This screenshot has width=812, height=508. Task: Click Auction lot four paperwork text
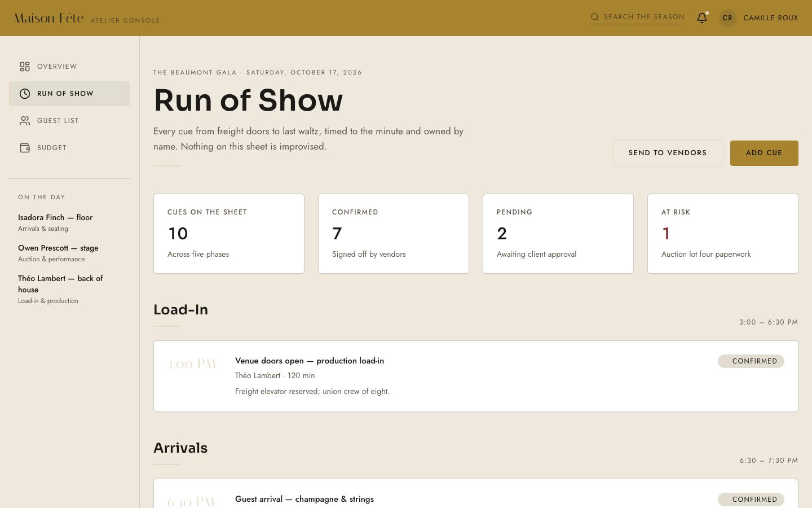click(706, 254)
